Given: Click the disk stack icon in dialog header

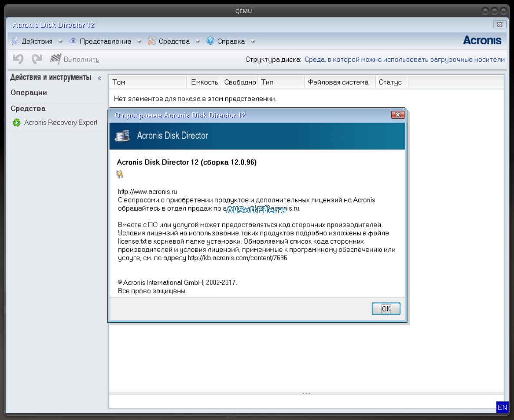Looking at the screenshot, I should 122,136.
